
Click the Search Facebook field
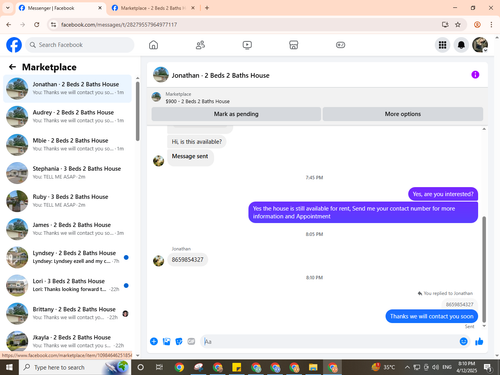[80, 45]
